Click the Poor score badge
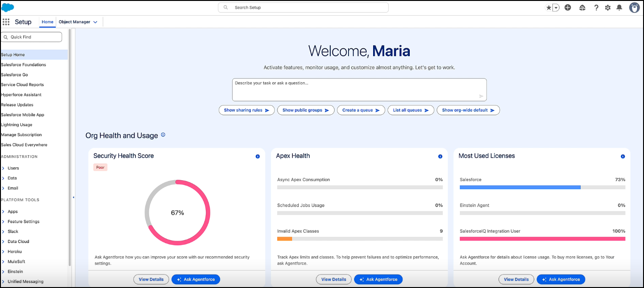The height and width of the screenshot is (288, 644). [100, 167]
